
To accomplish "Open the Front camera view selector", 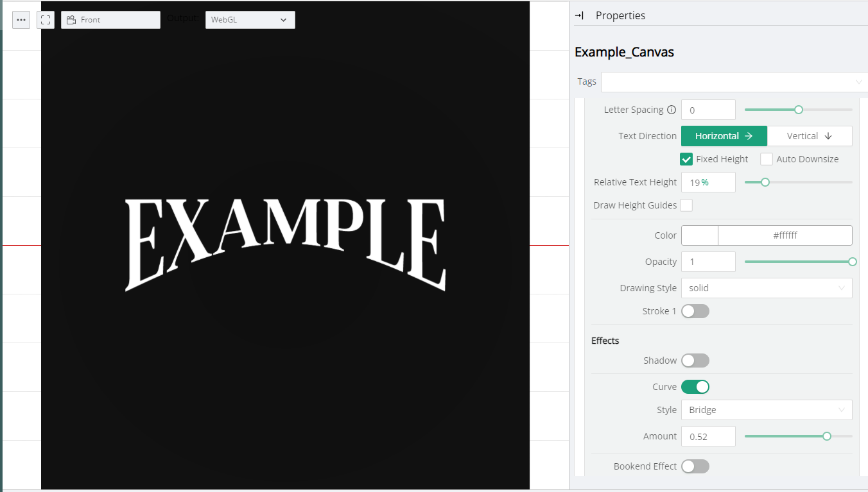I will tap(110, 20).
